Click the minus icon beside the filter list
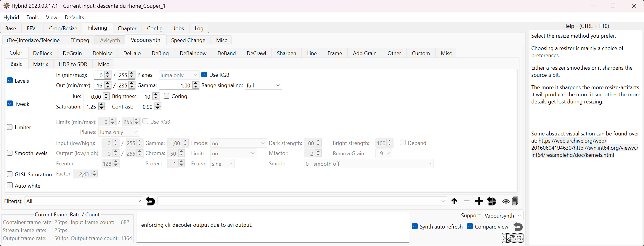This screenshot has width=644, height=246. (x=467, y=201)
